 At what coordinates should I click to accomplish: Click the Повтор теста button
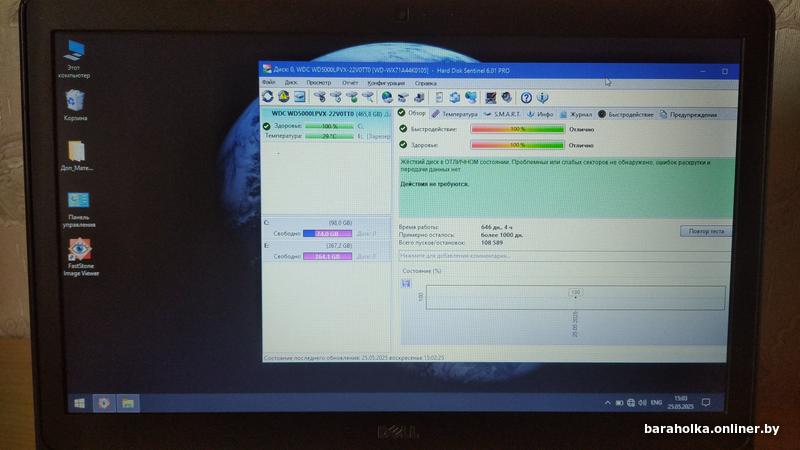pyautogui.click(x=706, y=231)
